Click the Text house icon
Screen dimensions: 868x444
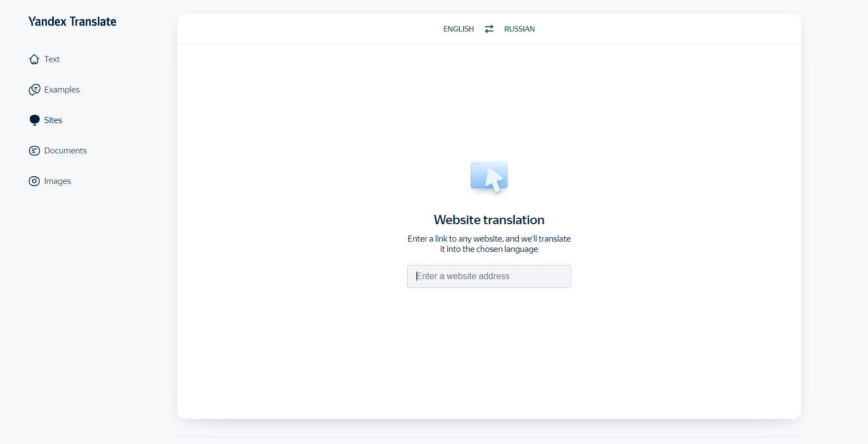(x=34, y=59)
